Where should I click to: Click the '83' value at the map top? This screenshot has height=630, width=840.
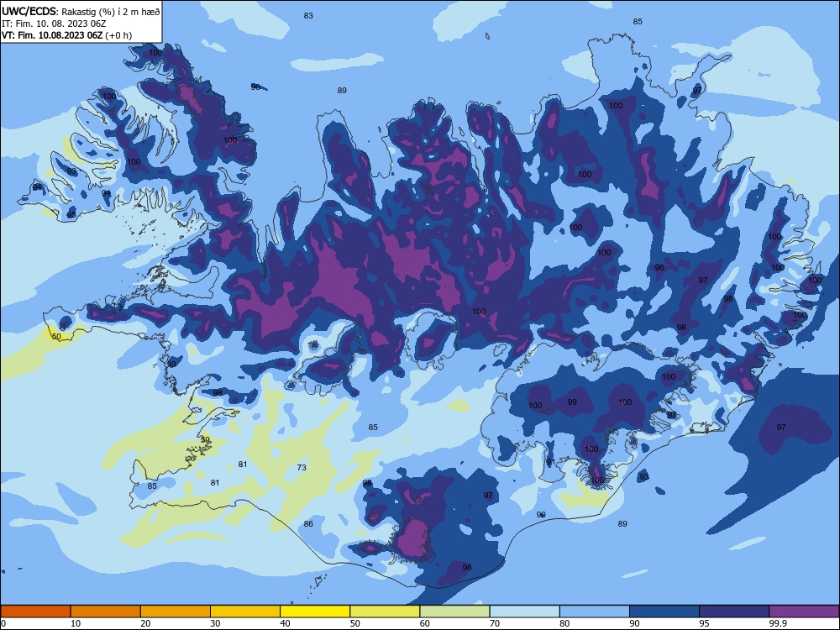point(308,15)
